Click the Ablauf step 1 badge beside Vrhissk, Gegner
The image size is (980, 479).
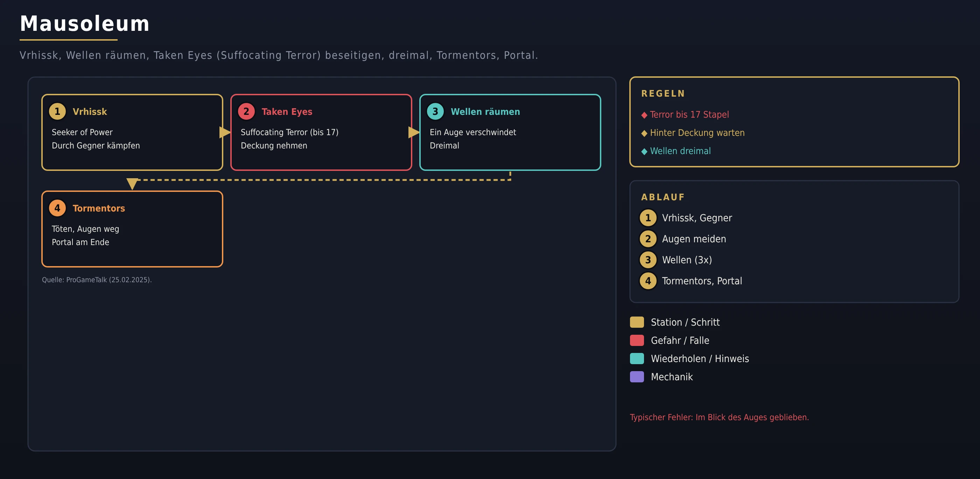[x=648, y=218]
